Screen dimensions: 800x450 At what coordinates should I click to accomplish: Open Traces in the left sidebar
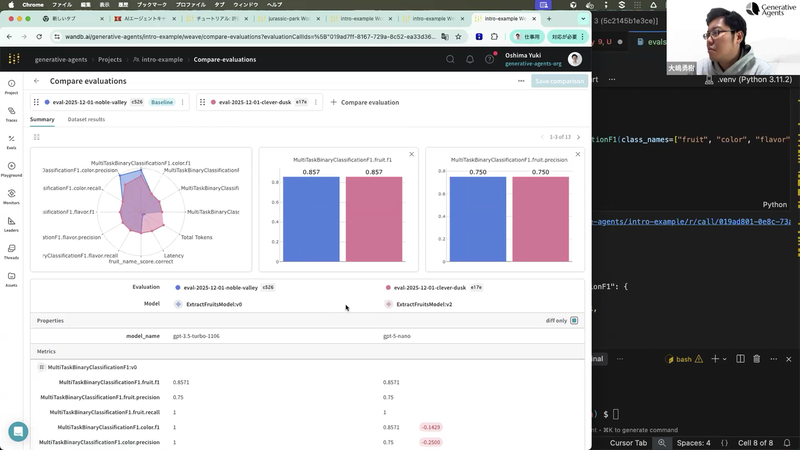click(x=11, y=114)
